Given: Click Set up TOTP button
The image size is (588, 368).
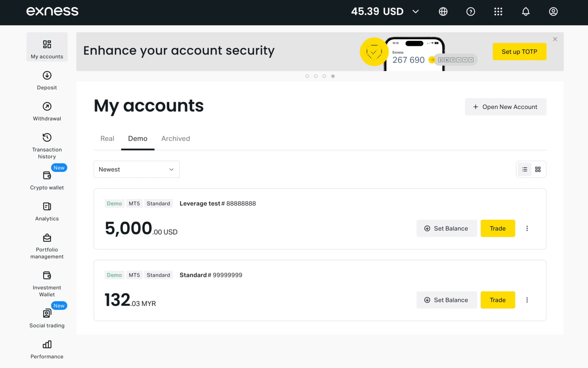Looking at the screenshot, I should 519,52.
